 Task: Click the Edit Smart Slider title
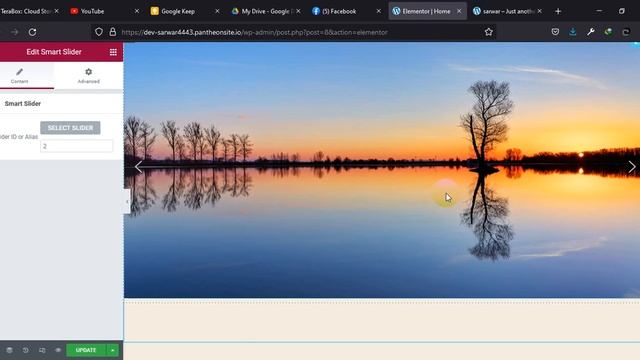[x=54, y=52]
